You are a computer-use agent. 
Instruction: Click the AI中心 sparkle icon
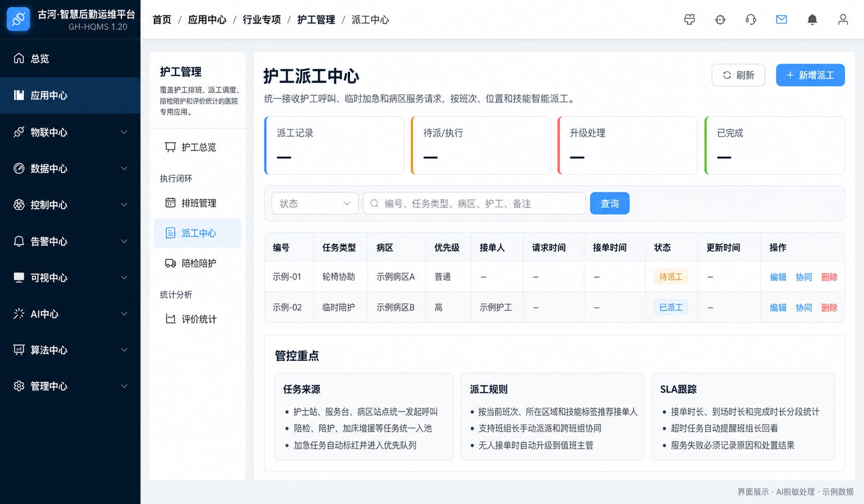coord(19,314)
